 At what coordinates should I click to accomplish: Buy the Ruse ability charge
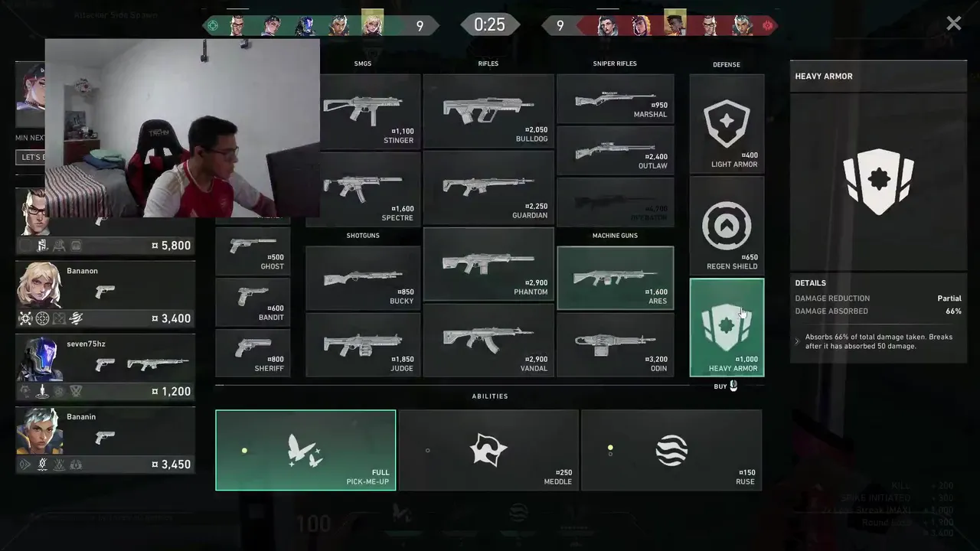pyautogui.click(x=671, y=450)
